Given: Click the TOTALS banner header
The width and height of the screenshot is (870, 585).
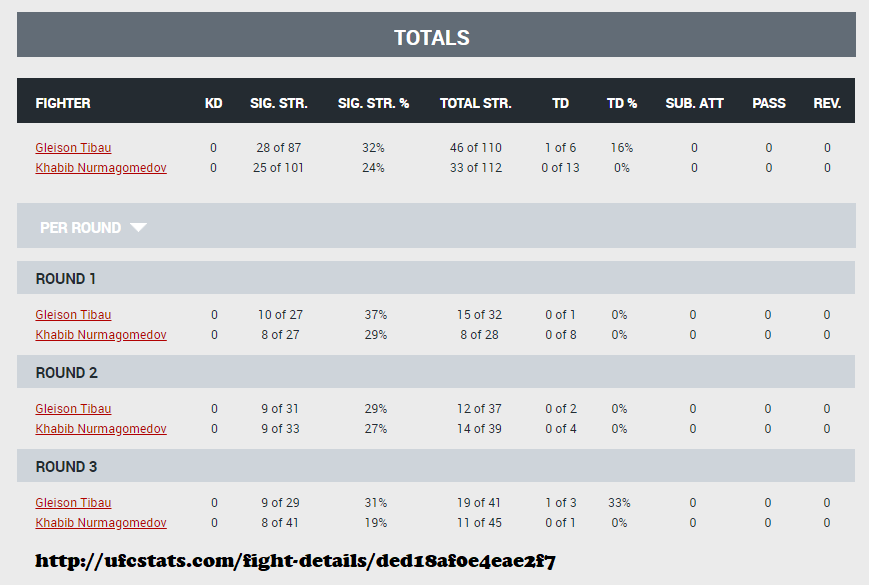Looking at the screenshot, I should (434, 36).
